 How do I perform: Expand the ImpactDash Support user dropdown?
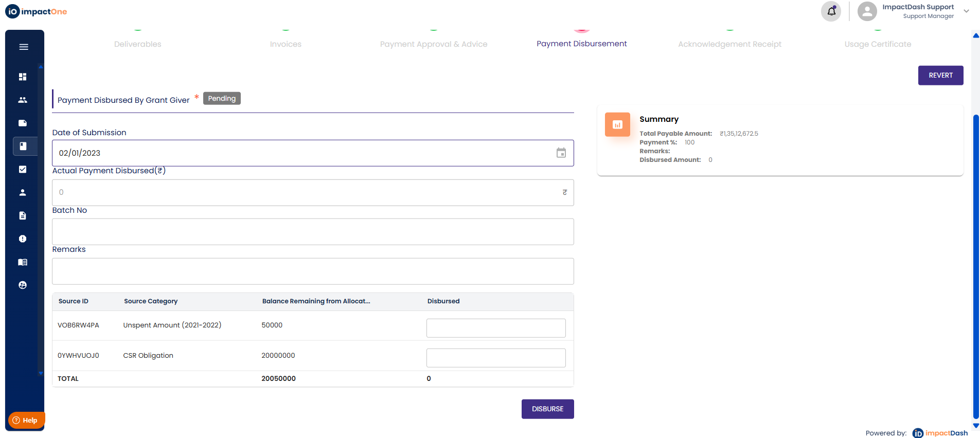tap(967, 11)
